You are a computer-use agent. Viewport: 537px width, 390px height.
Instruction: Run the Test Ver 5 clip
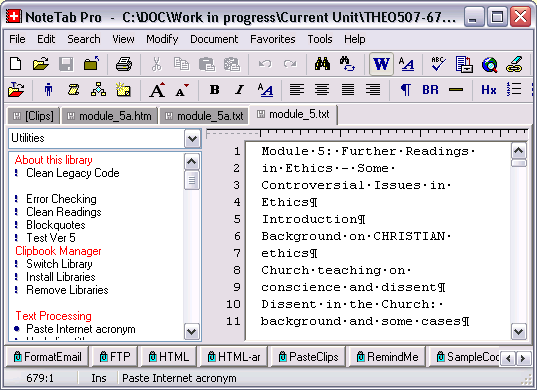(x=51, y=238)
